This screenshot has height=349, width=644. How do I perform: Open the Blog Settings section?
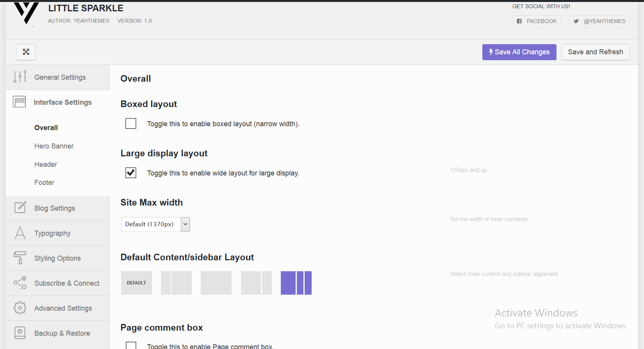[x=57, y=208]
